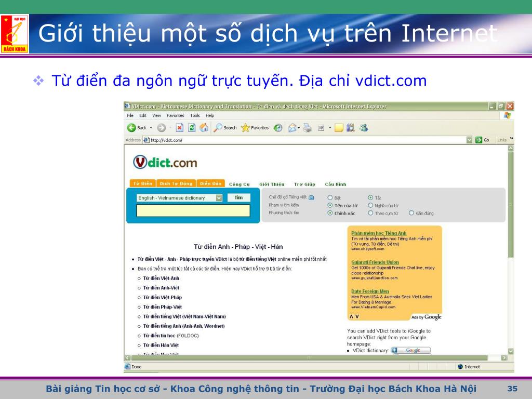Click the Back arrow icon in Internet Explorer
This screenshot has height=399, width=532.
[x=131, y=128]
